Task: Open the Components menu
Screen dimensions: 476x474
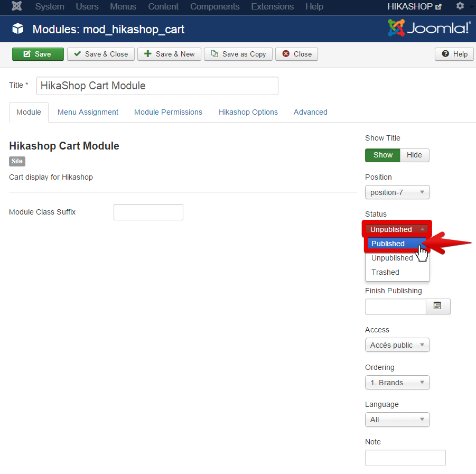Action: click(215, 6)
